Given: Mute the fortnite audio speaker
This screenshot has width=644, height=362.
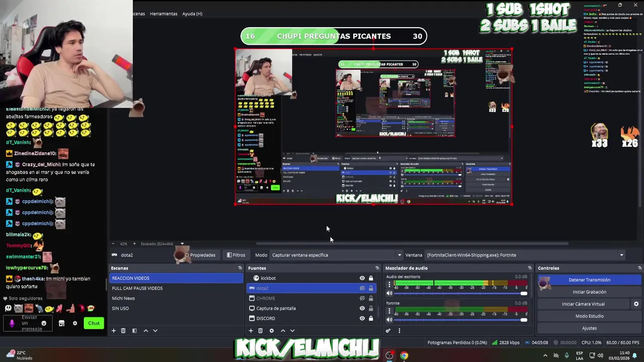Looking at the screenshot, I should pyautogui.click(x=389, y=320).
